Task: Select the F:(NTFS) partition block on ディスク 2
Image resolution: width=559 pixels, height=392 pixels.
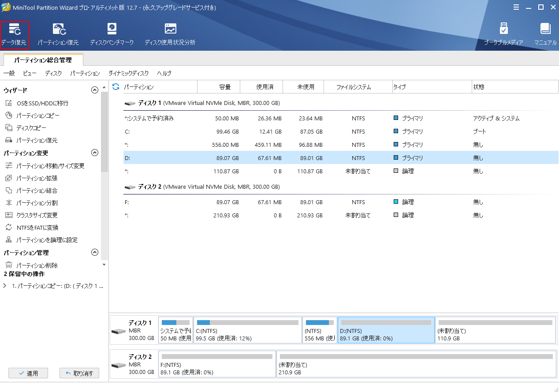Action: [x=216, y=364]
